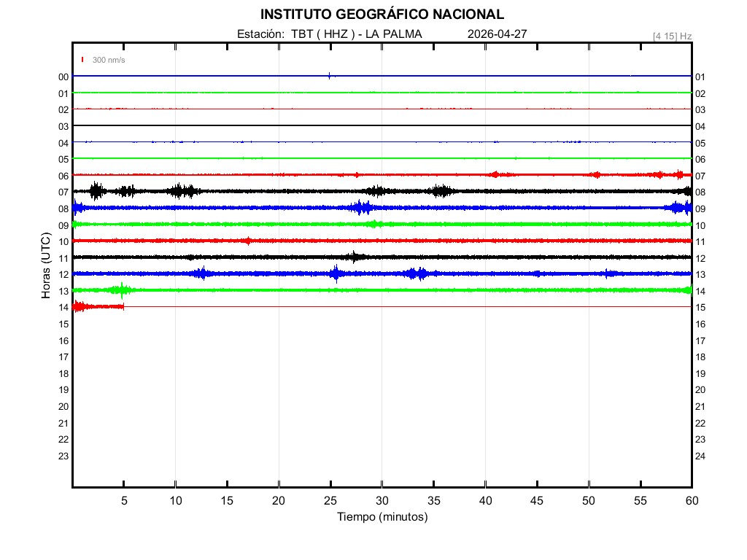
Task: Click the spike at minute 25 on 00h trace
Action: (x=330, y=75)
